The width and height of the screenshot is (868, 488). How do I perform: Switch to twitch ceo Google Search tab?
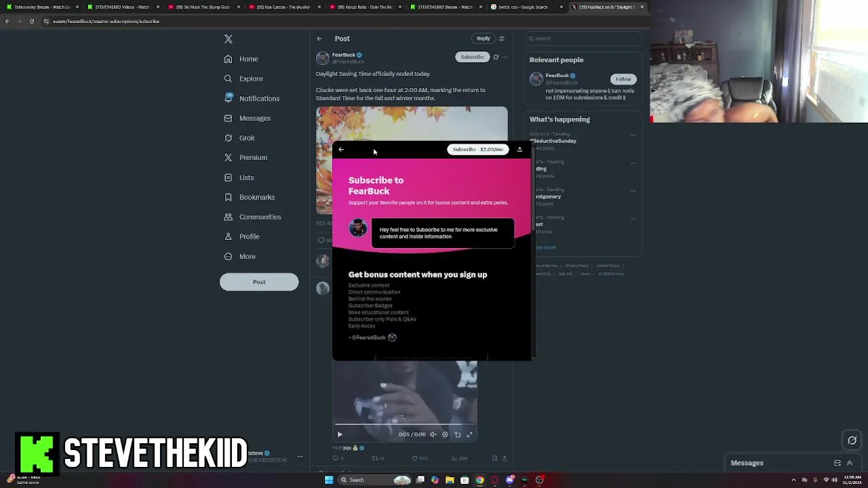526,7
